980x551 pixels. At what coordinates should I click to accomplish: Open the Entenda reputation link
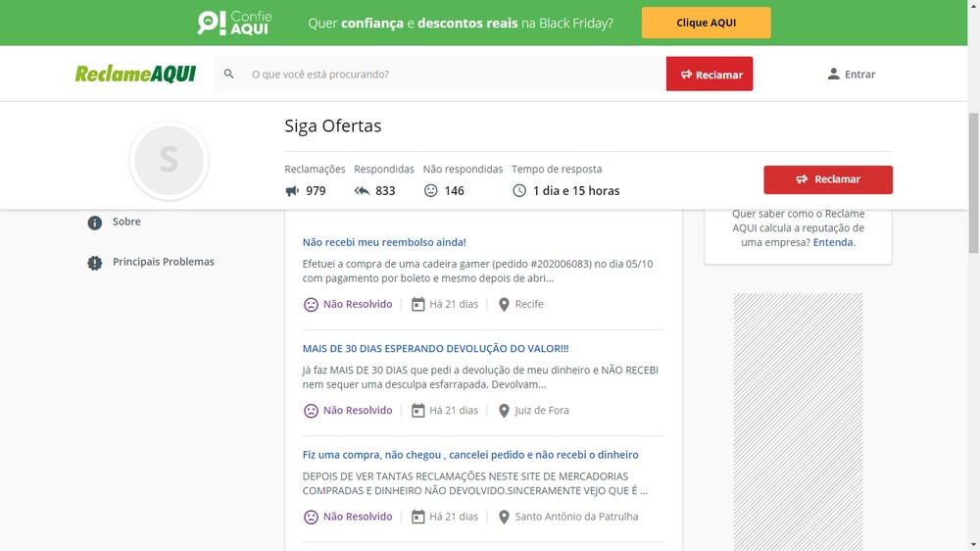point(832,242)
